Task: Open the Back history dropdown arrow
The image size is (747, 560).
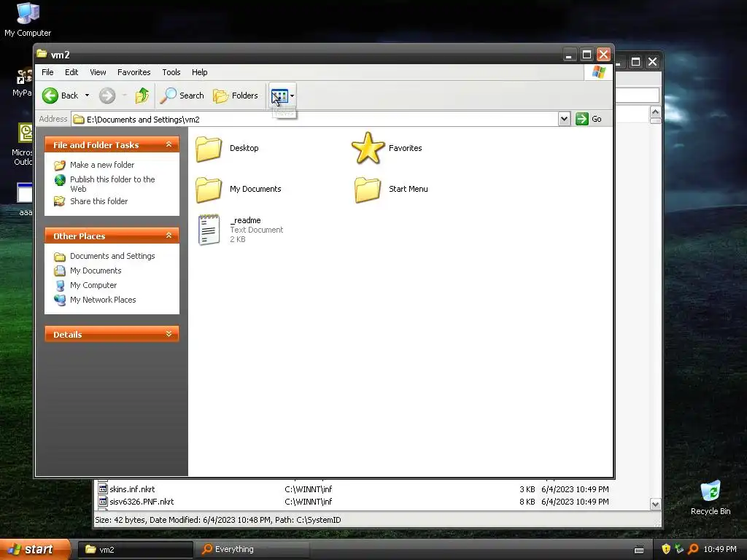Action: point(87,96)
